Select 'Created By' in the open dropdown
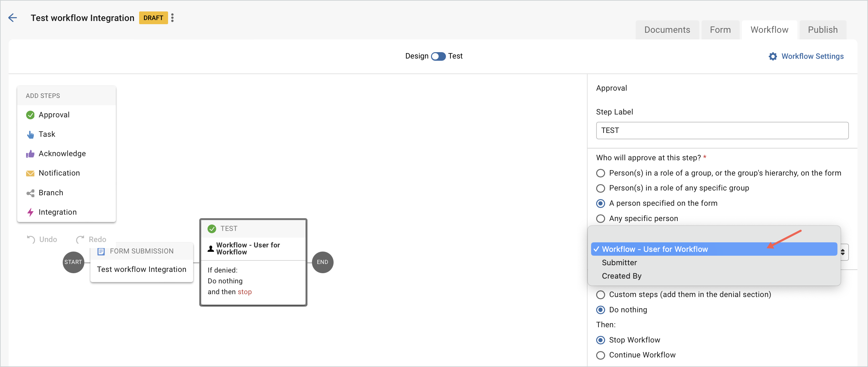The image size is (868, 367). tap(622, 276)
